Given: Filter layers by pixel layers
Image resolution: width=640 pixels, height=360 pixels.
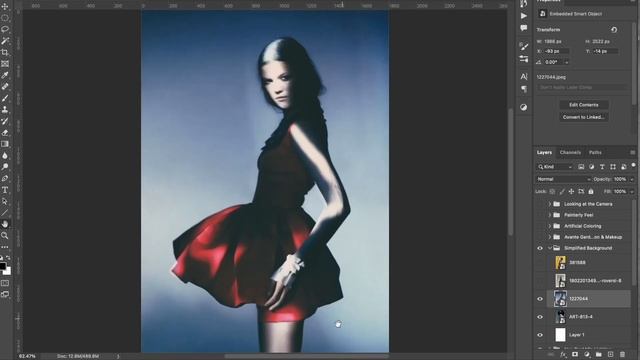Looking at the screenshot, I should (x=581, y=167).
